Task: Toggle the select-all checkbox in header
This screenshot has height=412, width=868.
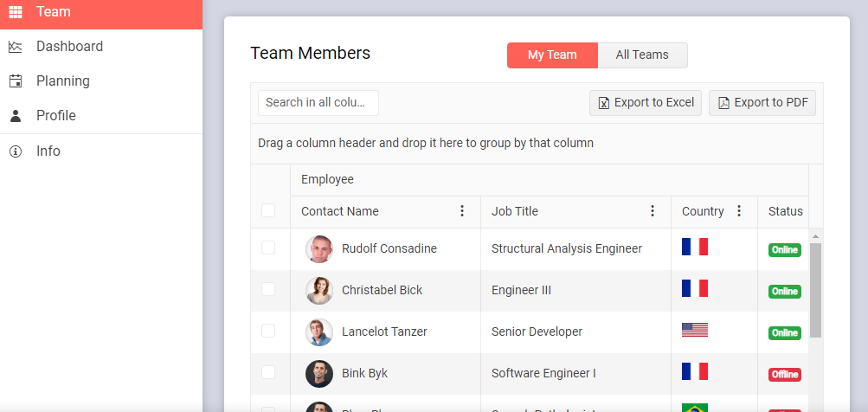Action: point(268,210)
